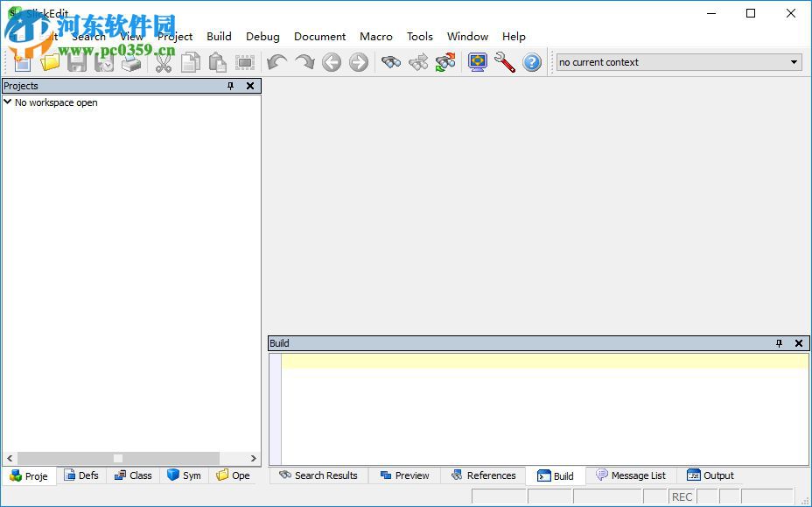Screen dimensions: 812x507
Task: Click the Find binoculars icon
Action: [390, 62]
